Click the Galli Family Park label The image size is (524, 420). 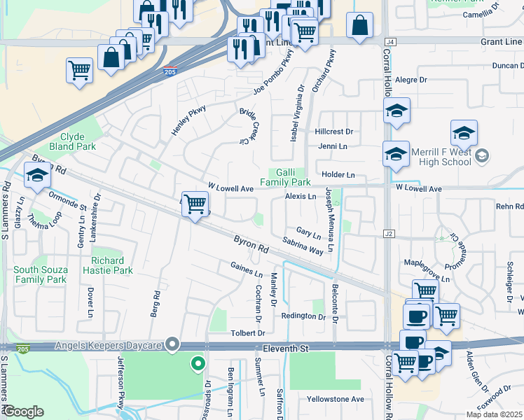[x=285, y=177]
